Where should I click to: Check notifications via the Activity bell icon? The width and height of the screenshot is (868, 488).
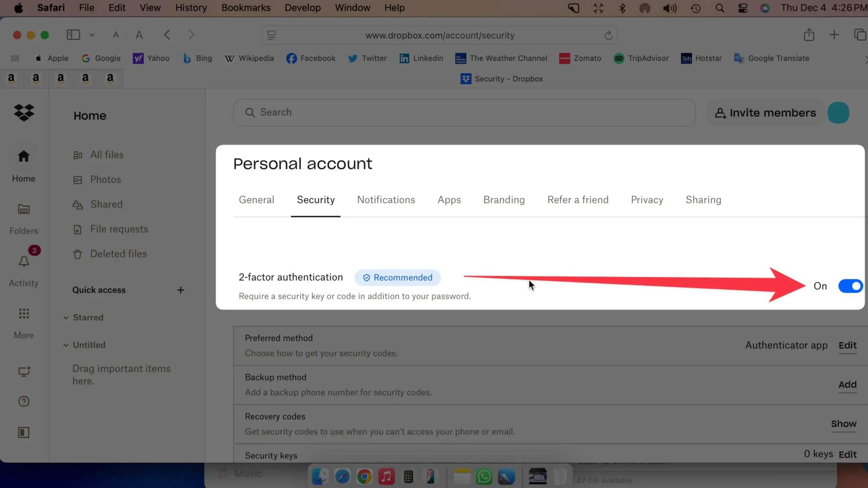coord(23,261)
